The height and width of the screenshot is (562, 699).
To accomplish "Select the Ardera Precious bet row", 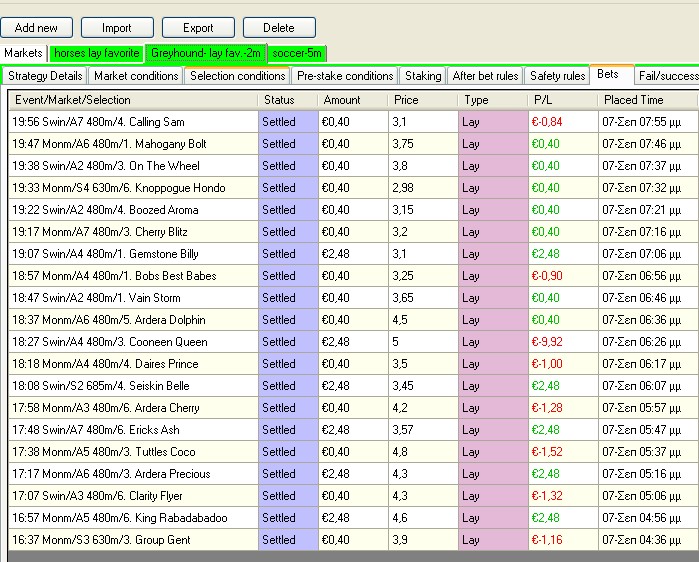I will click(x=354, y=474).
